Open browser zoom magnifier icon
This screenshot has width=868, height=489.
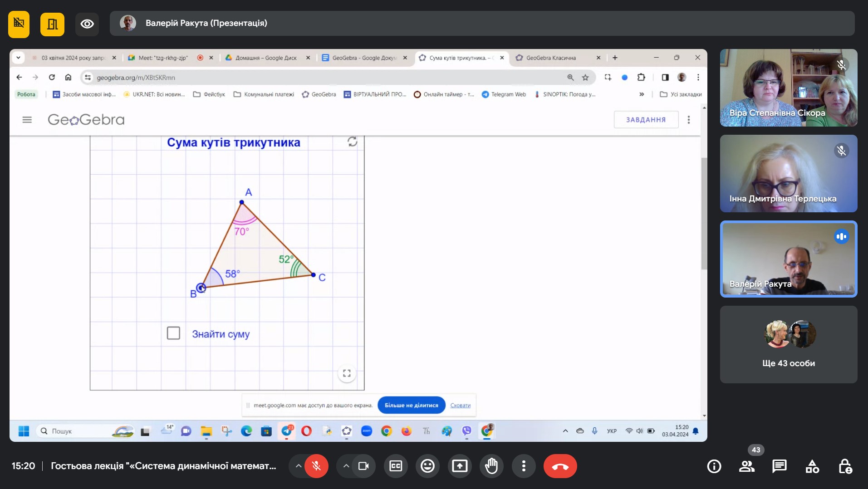pyautogui.click(x=570, y=78)
